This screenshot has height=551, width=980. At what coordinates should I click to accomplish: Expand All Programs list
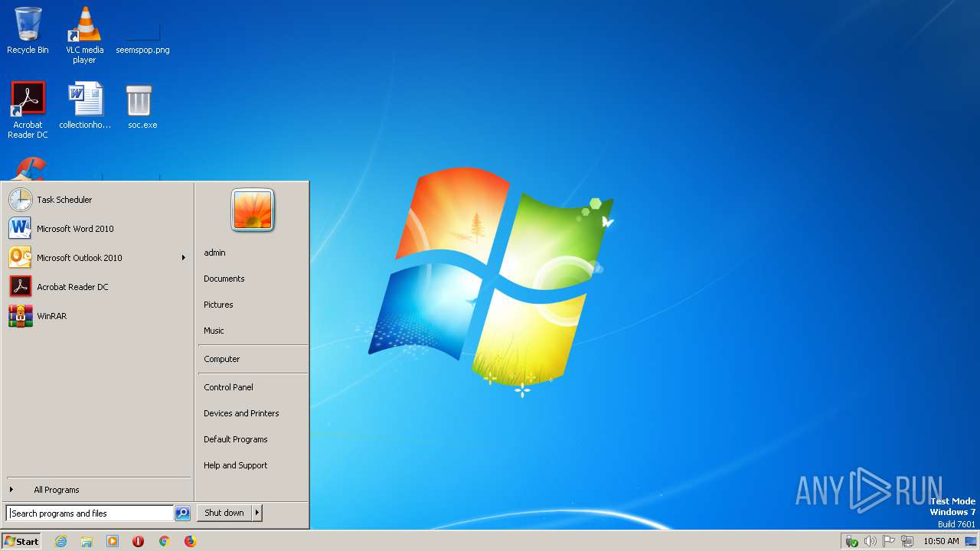pos(97,490)
